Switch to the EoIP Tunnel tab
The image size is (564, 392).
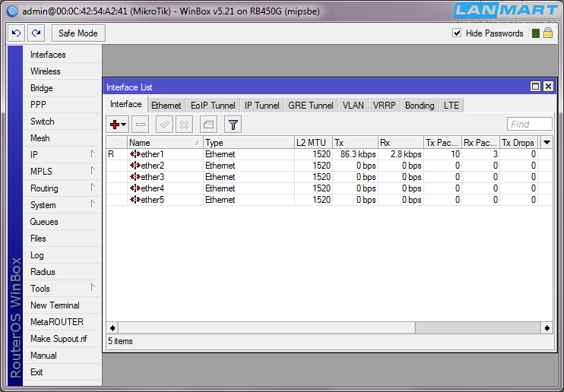213,106
